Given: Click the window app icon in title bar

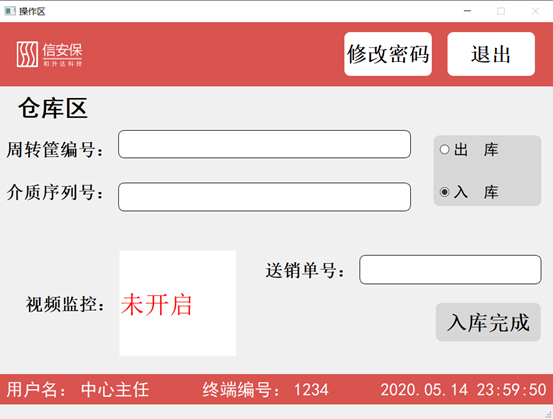Looking at the screenshot, I should (10, 11).
